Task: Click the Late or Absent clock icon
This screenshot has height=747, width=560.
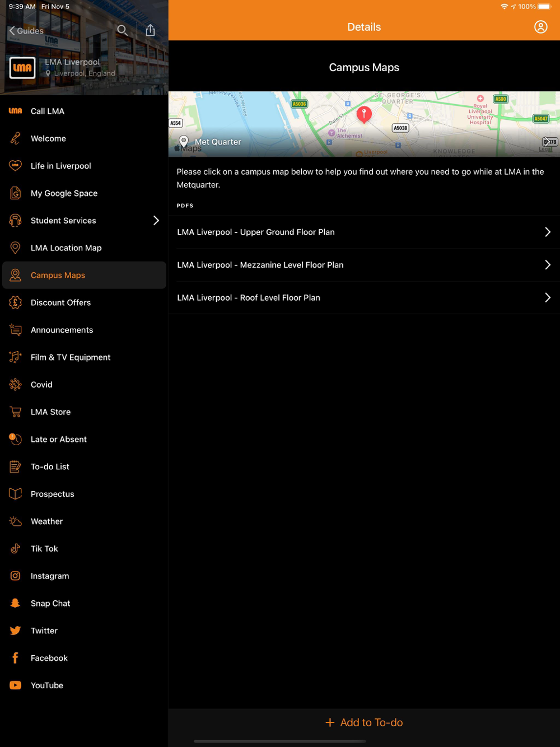Action: [15, 440]
